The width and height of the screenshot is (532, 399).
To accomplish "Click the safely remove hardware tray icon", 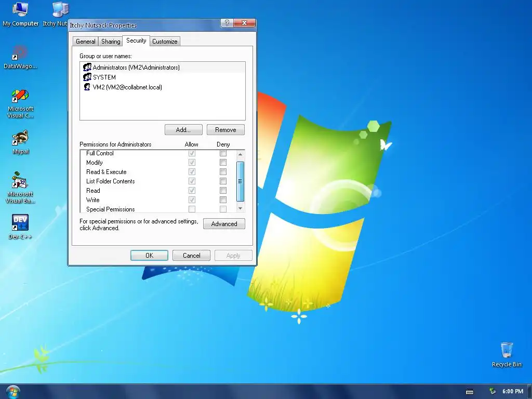I will (x=493, y=392).
